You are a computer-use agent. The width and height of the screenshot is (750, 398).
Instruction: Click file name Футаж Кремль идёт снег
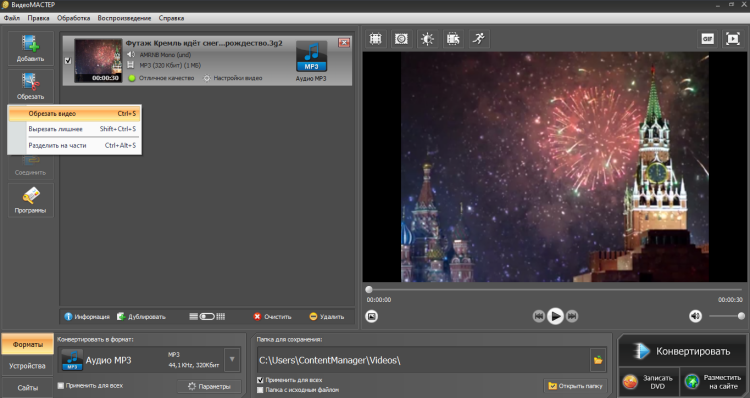coord(204,43)
